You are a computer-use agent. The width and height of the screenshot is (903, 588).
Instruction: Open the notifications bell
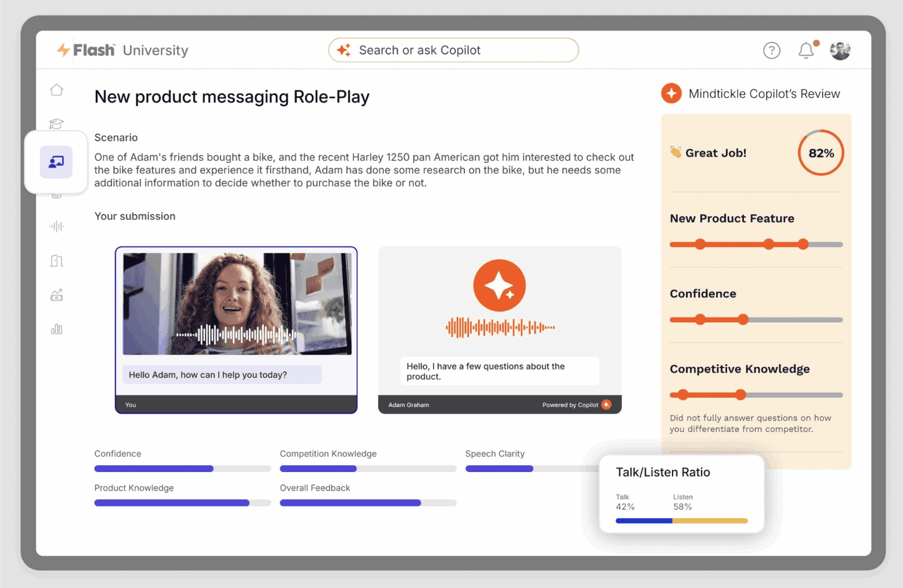(806, 50)
